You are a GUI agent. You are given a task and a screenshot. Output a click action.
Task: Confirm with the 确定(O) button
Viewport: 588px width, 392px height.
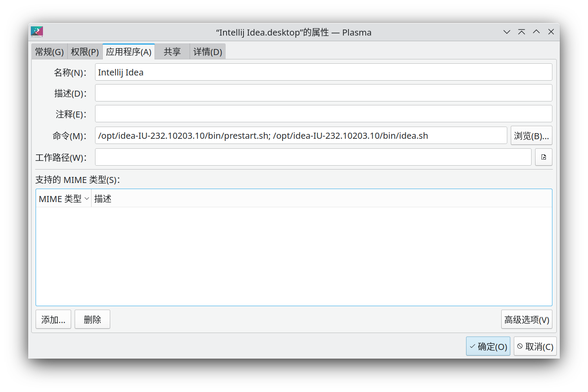click(x=488, y=346)
